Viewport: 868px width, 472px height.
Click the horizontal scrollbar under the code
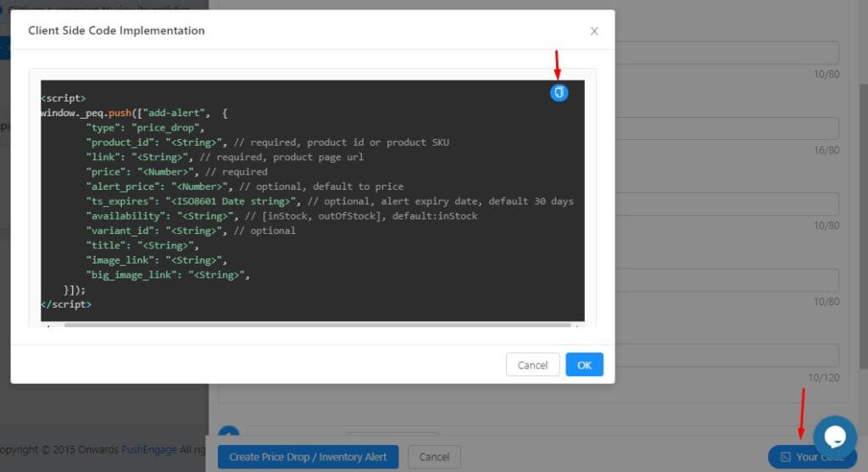pyautogui.click(x=317, y=325)
